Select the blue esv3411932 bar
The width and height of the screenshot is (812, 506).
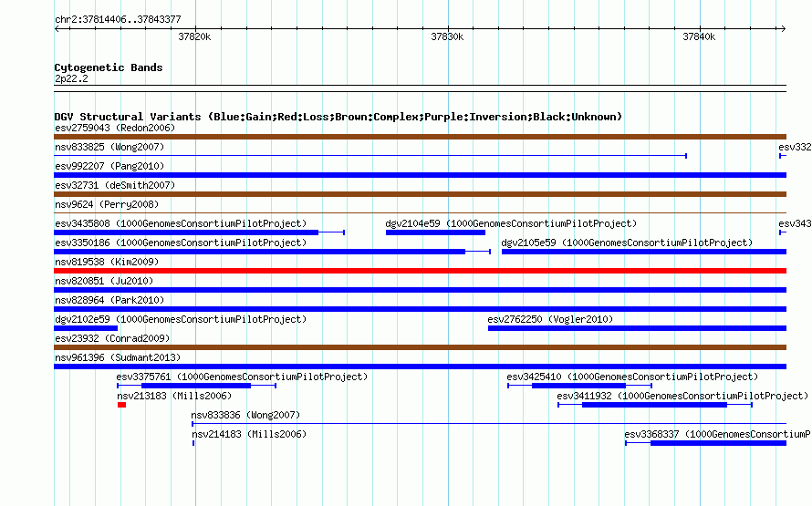[655, 405]
